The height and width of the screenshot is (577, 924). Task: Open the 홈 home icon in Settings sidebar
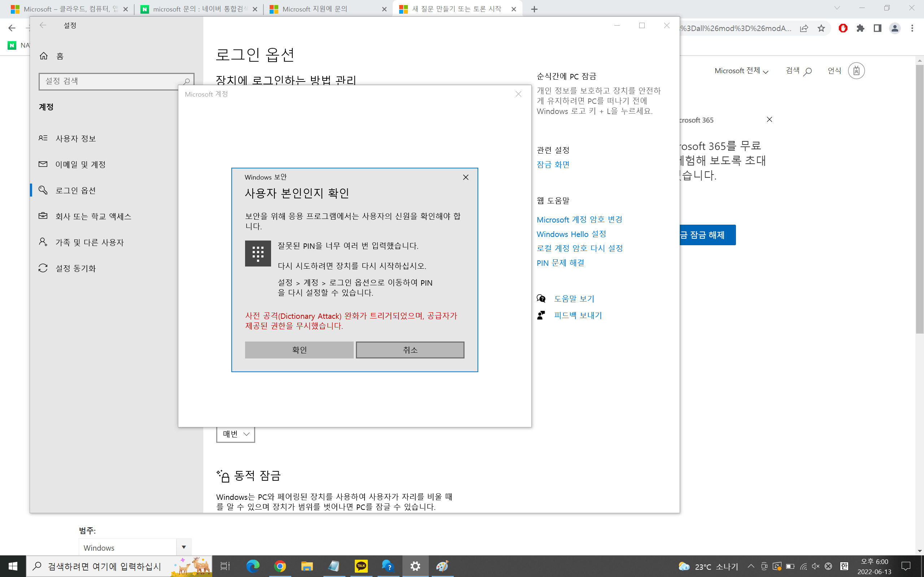44,56
